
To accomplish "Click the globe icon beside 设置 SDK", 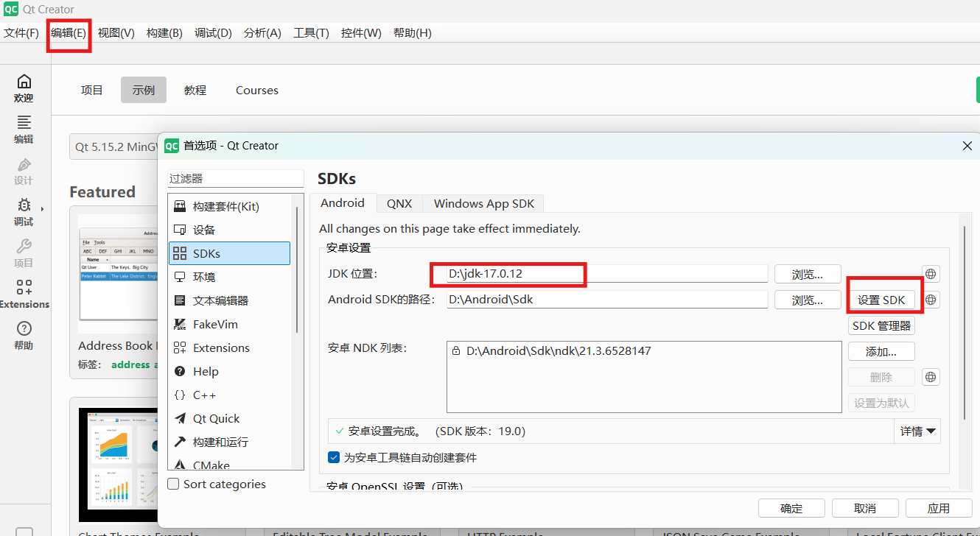I will [x=931, y=300].
